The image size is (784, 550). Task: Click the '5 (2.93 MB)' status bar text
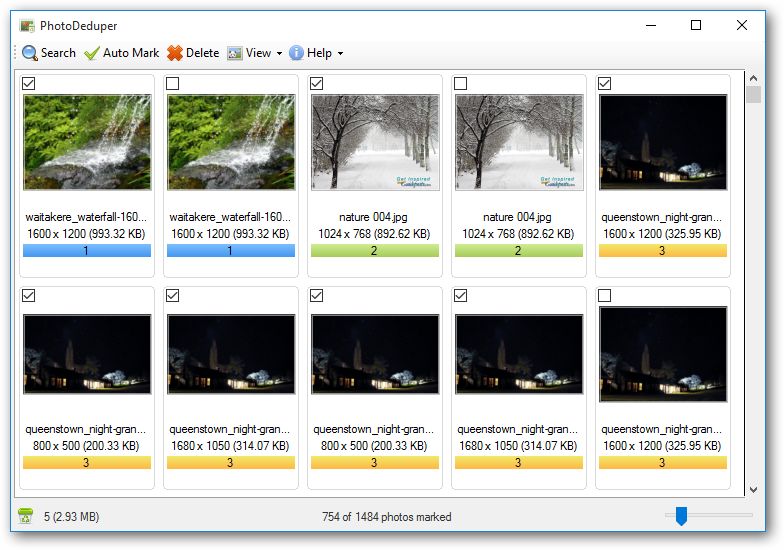coord(72,516)
